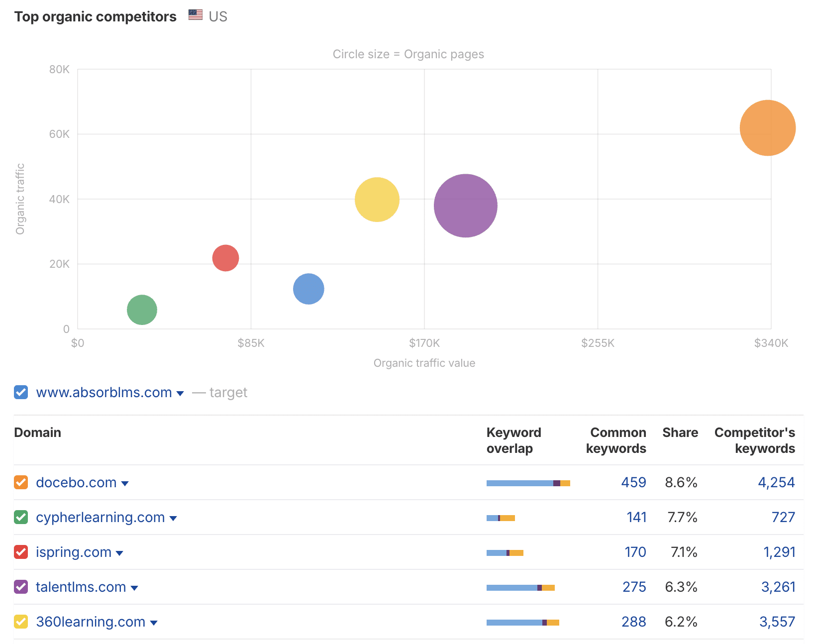The height and width of the screenshot is (644, 813).
Task: Open the 360learning.com domain link
Action: [91, 622]
